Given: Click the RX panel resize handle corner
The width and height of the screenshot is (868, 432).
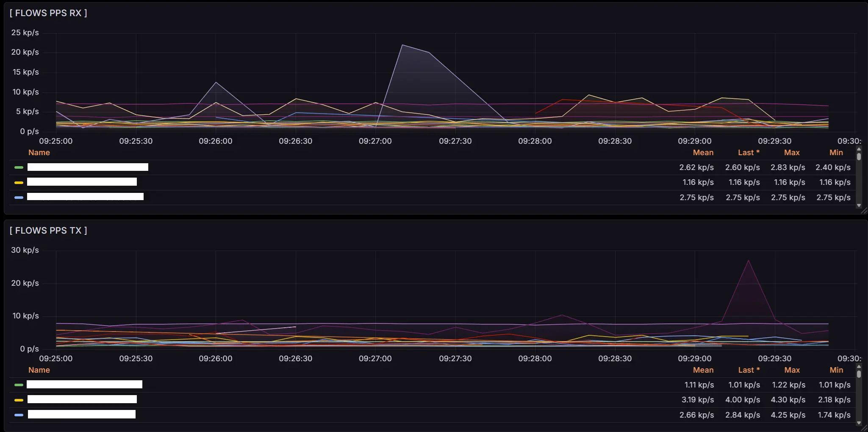Looking at the screenshot, I should (864, 211).
